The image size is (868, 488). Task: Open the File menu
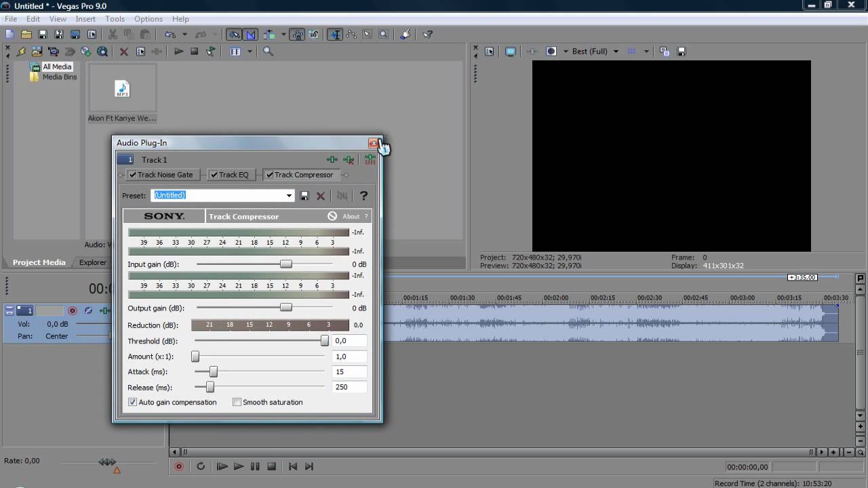pyautogui.click(x=11, y=19)
